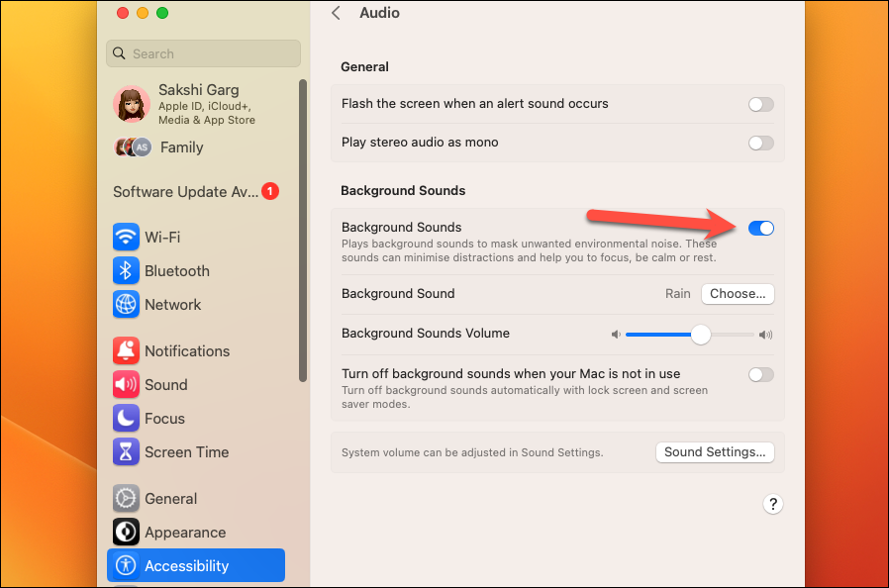Select the Screen Time hourglass icon
This screenshot has height=588, width=889.
click(126, 452)
